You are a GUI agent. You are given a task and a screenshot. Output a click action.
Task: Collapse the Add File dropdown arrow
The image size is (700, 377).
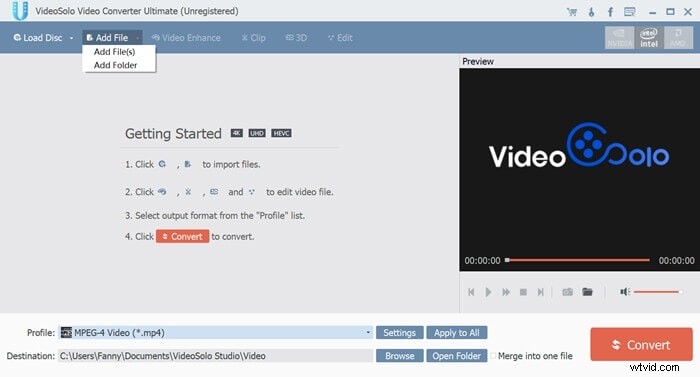coord(137,38)
